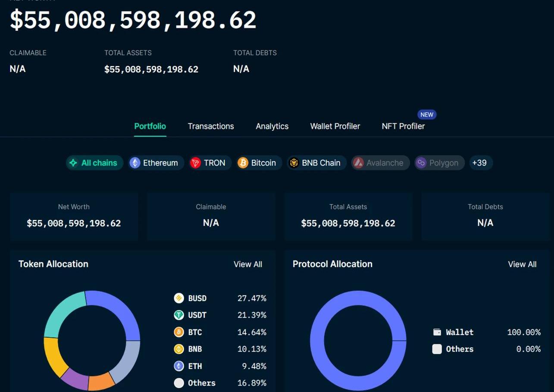554x392 pixels.
Task: Filter portfolio by Polygon chain label
Action: 444,163
